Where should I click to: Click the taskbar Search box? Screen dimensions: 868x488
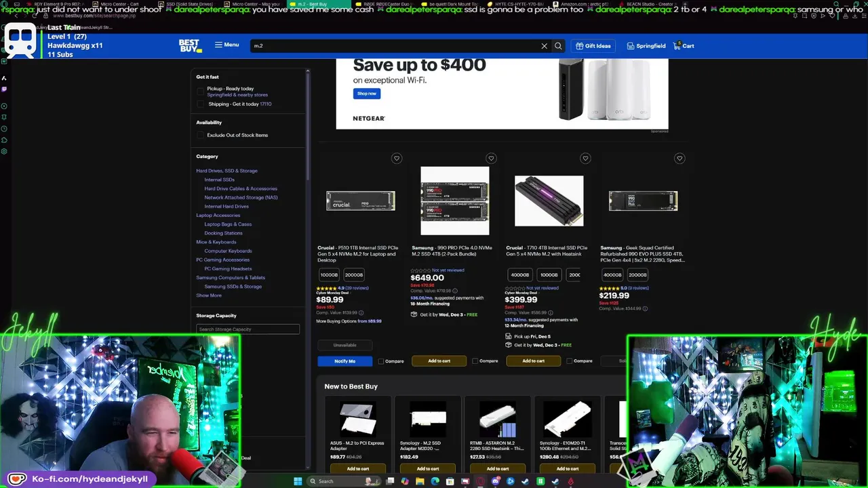342,481
